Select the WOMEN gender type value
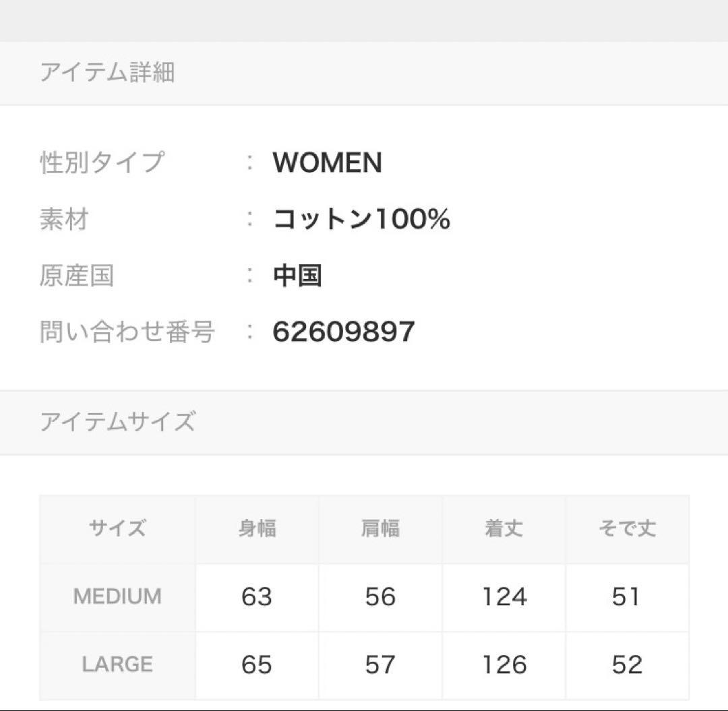 pyautogui.click(x=328, y=162)
